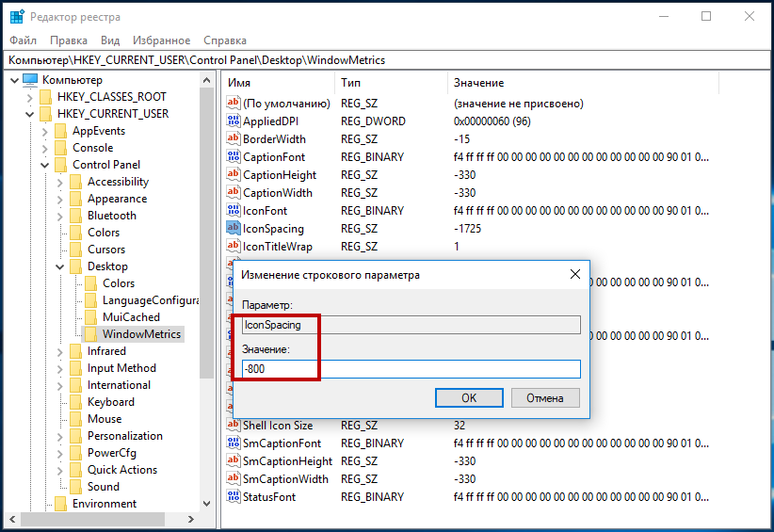The height and width of the screenshot is (532, 774).
Task: Expand the Quick Actions key
Action: (x=59, y=470)
